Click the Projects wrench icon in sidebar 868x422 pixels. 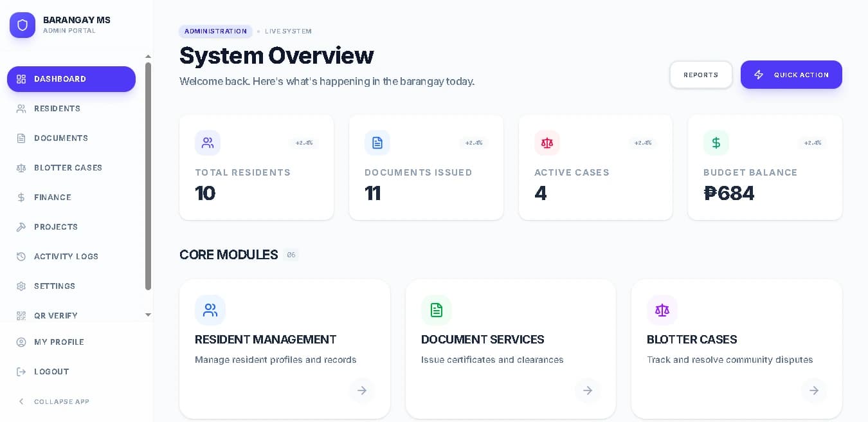click(21, 227)
